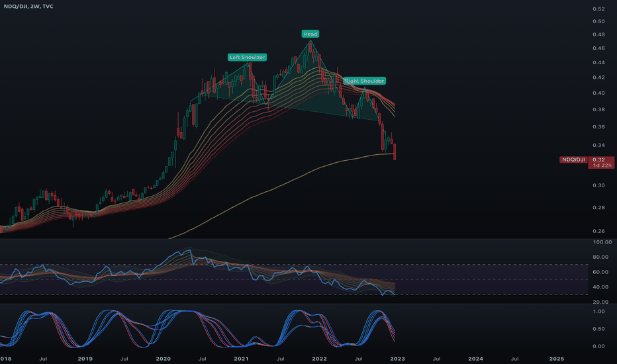Click the RSI pane 80.00 scale label

coord(600,257)
